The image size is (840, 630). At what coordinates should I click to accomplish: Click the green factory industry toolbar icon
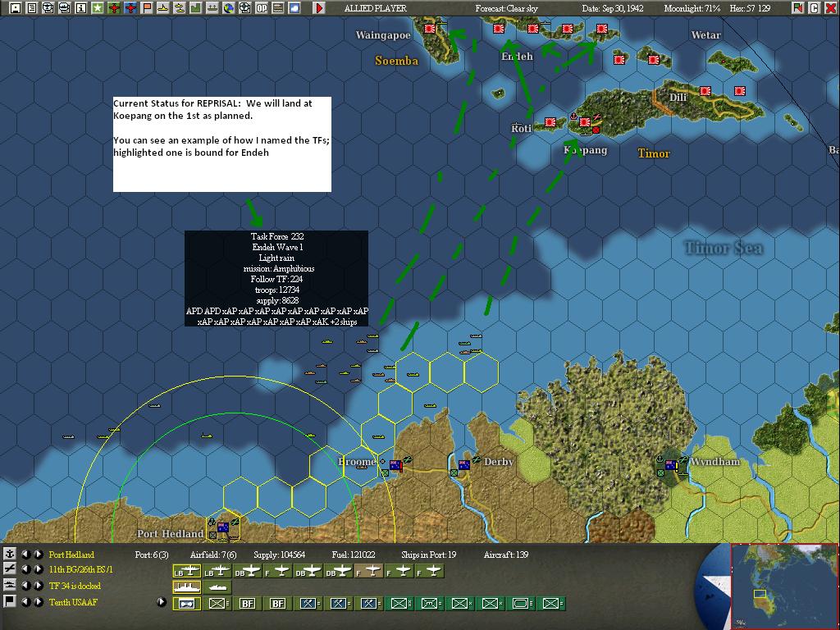pyautogui.click(x=196, y=8)
